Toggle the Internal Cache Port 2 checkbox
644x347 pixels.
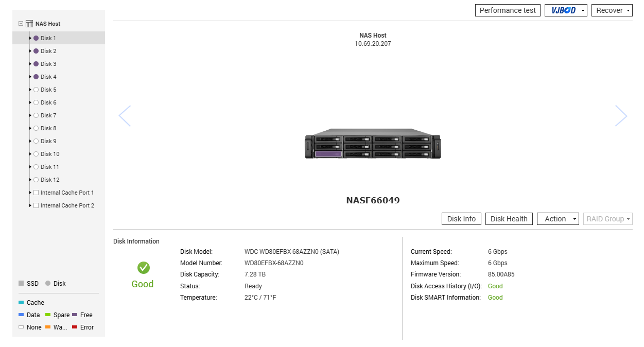coord(36,205)
